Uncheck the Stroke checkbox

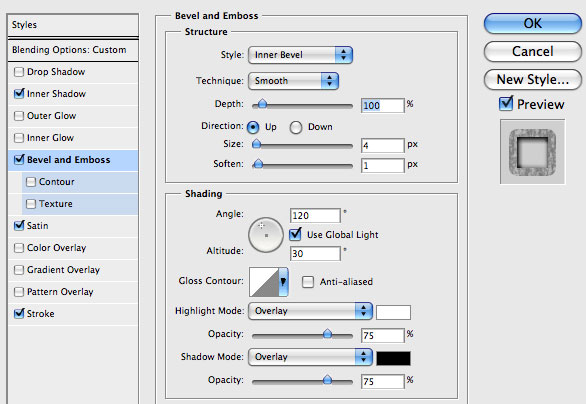click(x=19, y=314)
